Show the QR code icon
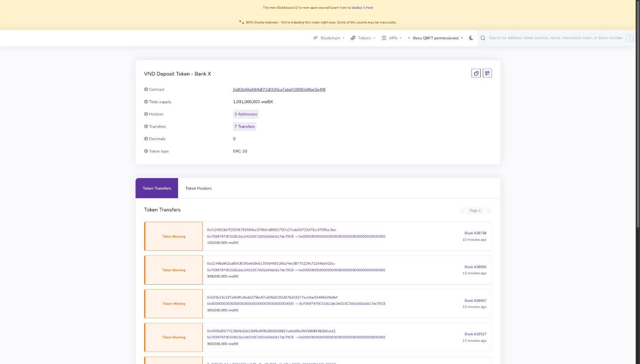The width and height of the screenshot is (640, 364). (487, 73)
